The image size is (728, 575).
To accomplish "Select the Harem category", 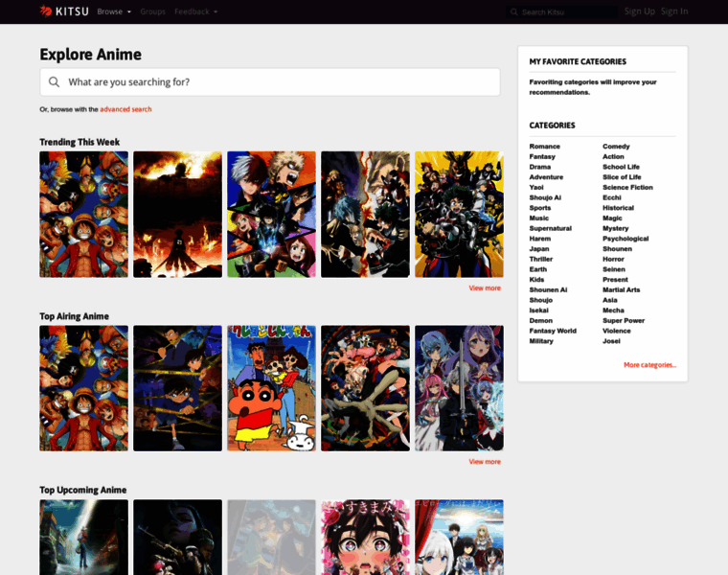I will 540,239.
